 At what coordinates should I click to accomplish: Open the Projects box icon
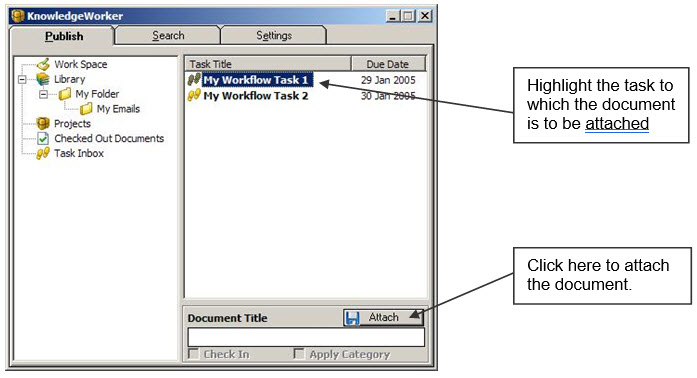(x=43, y=123)
